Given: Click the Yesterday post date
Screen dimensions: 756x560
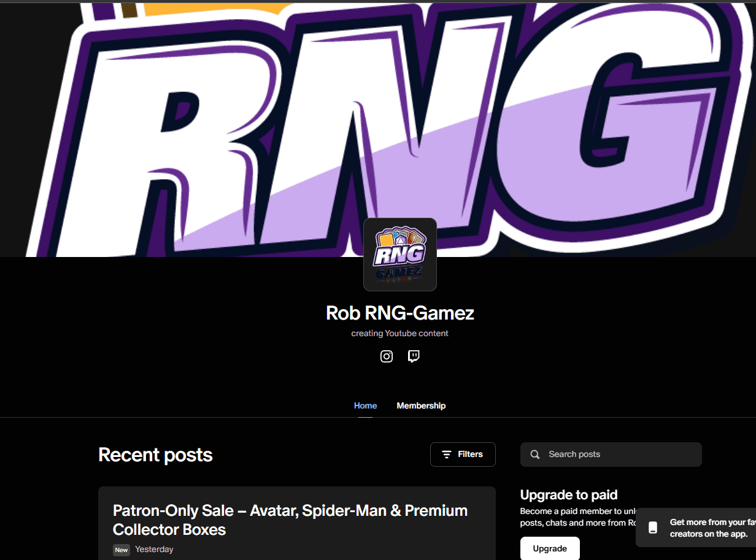Looking at the screenshot, I should [x=154, y=550].
